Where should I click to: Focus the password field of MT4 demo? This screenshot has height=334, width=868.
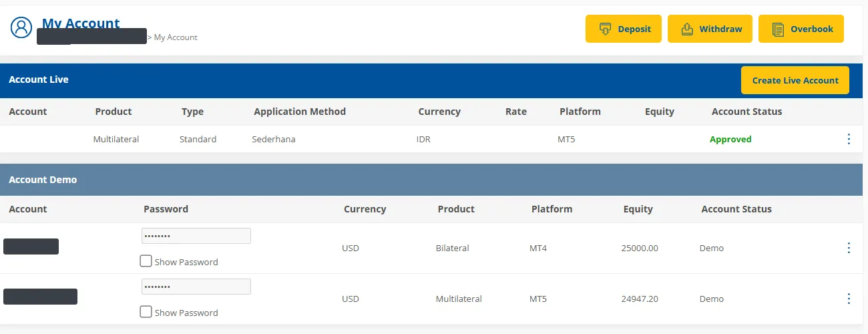pos(196,236)
